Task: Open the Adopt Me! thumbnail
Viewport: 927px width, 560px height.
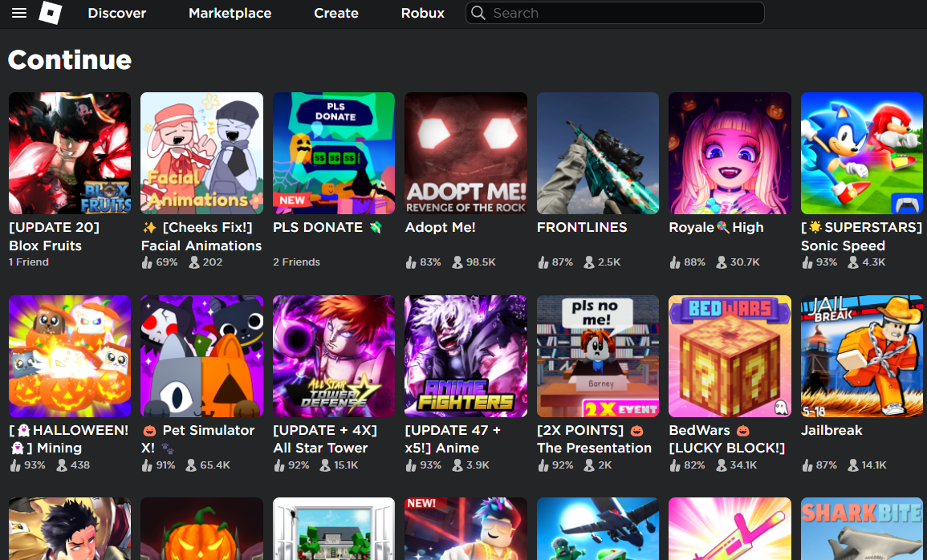Action: (466, 153)
